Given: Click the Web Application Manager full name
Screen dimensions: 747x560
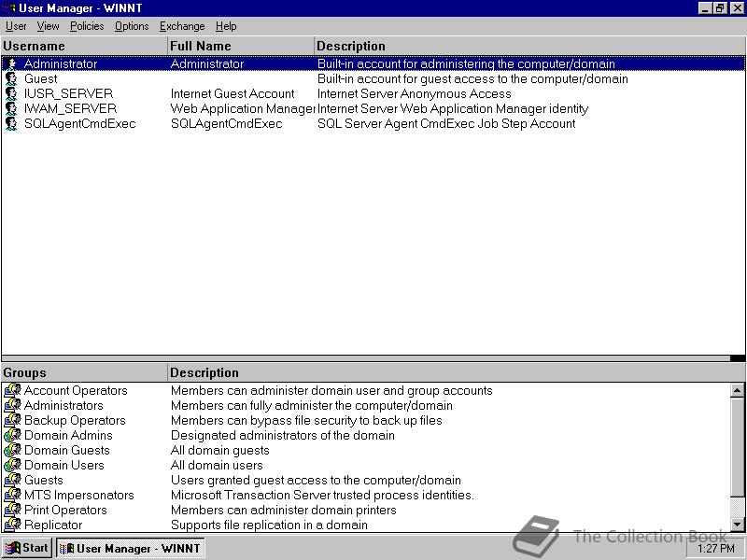Looking at the screenshot, I should point(243,108).
